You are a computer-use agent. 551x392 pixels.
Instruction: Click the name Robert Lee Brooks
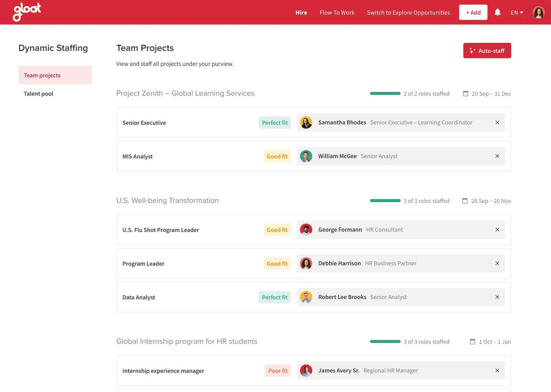pyautogui.click(x=342, y=297)
